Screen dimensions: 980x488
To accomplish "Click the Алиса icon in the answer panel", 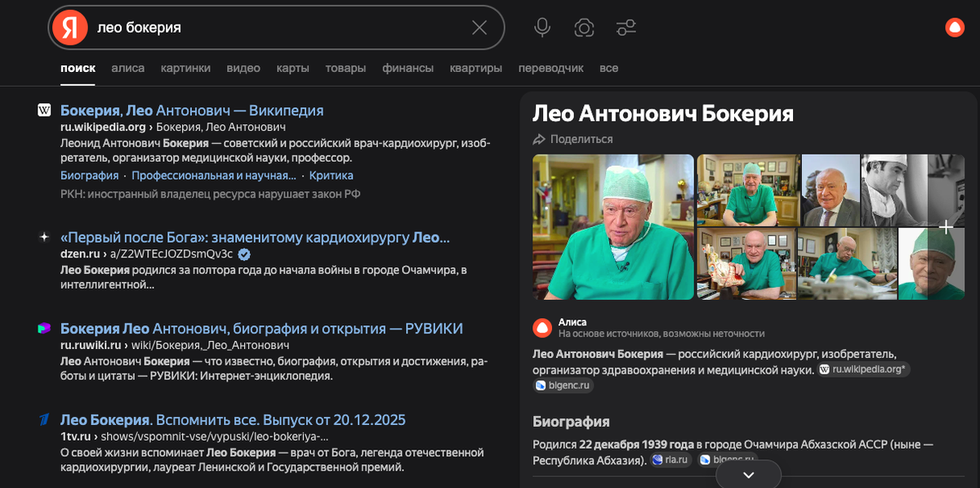I will pyautogui.click(x=541, y=326).
